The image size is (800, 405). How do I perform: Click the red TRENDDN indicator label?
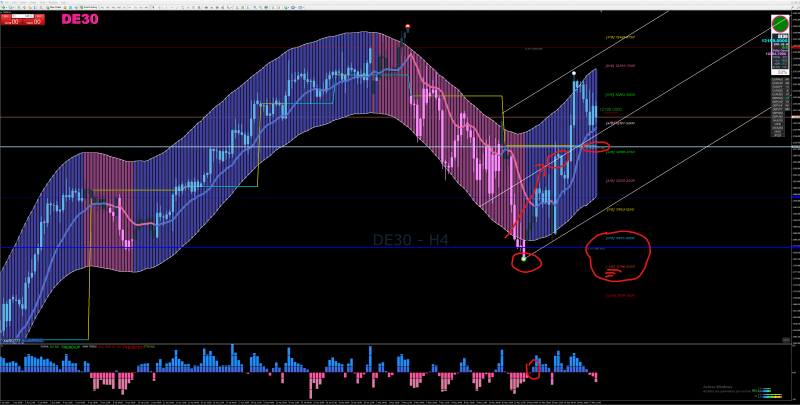[132, 347]
